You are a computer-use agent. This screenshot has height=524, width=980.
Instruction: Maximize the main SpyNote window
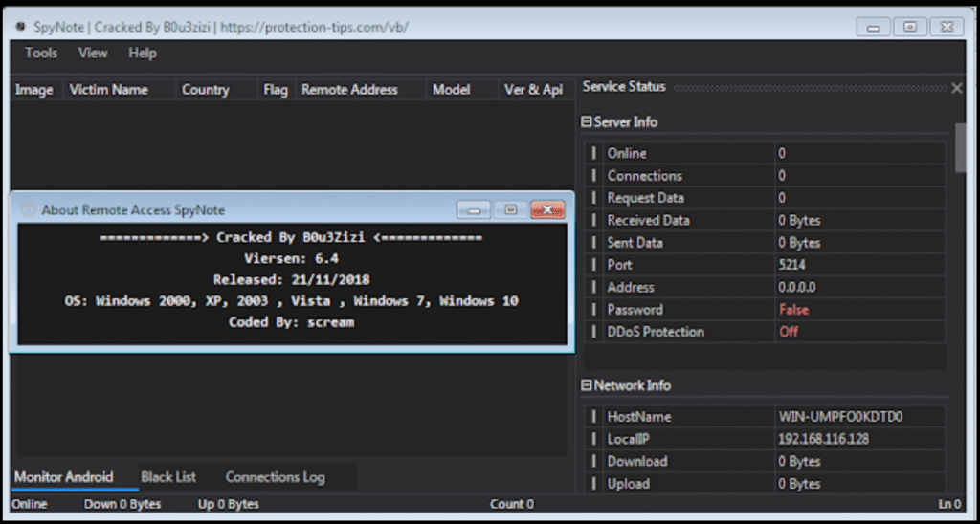click(x=910, y=27)
